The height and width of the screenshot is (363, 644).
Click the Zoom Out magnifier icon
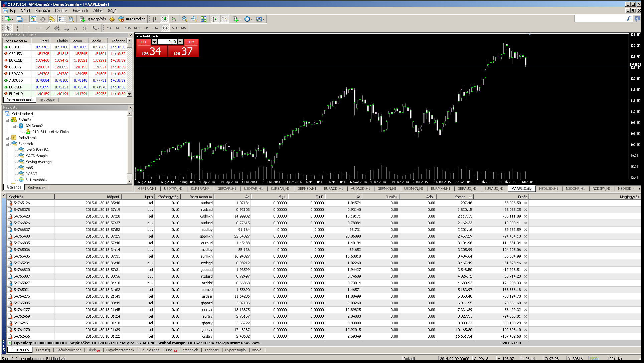194,19
